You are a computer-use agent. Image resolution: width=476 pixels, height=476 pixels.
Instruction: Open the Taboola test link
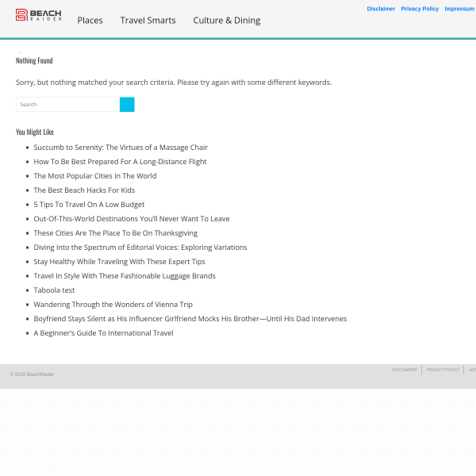54,290
